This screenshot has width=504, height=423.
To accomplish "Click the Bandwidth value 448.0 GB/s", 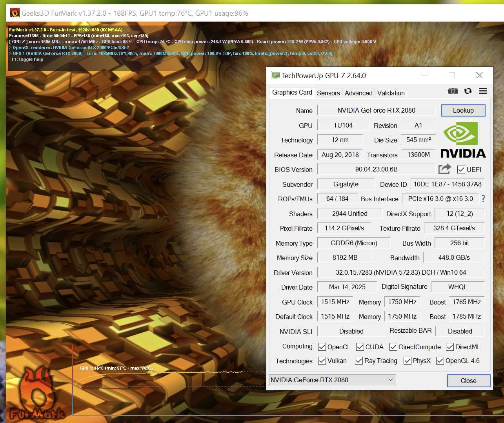I will pyautogui.click(x=454, y=257).
